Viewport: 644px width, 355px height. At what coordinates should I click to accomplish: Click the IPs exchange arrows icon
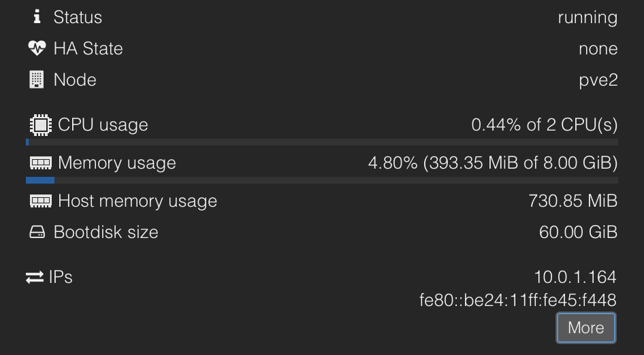pyautogui.click(x=35, y=277)
